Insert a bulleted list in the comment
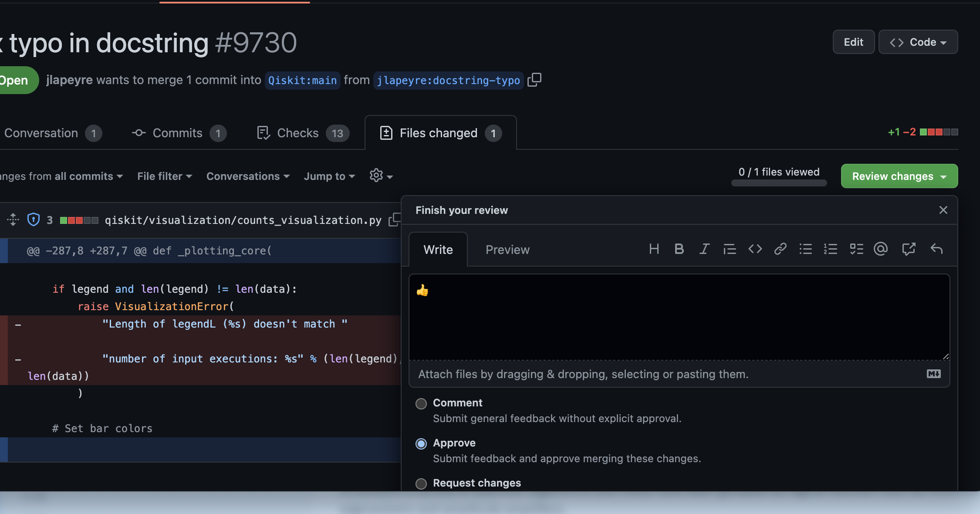The width and height of the screenshot is (980, 514). [x=805, y=249]
